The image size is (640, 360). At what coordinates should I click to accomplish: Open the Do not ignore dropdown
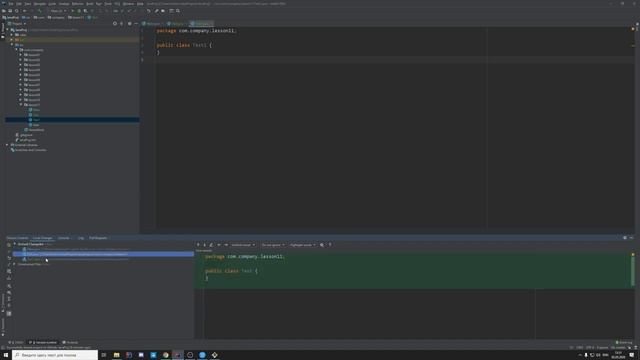[x=273, y=245]
